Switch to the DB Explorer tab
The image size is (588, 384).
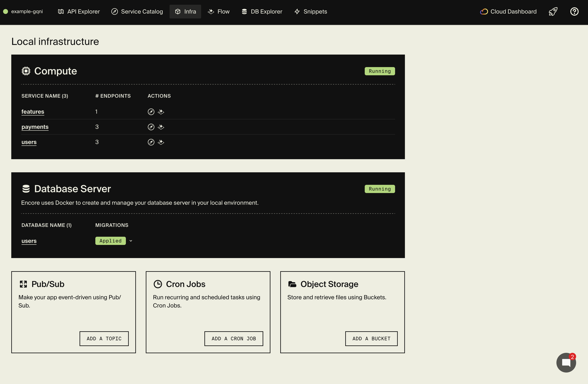(262, 11)
